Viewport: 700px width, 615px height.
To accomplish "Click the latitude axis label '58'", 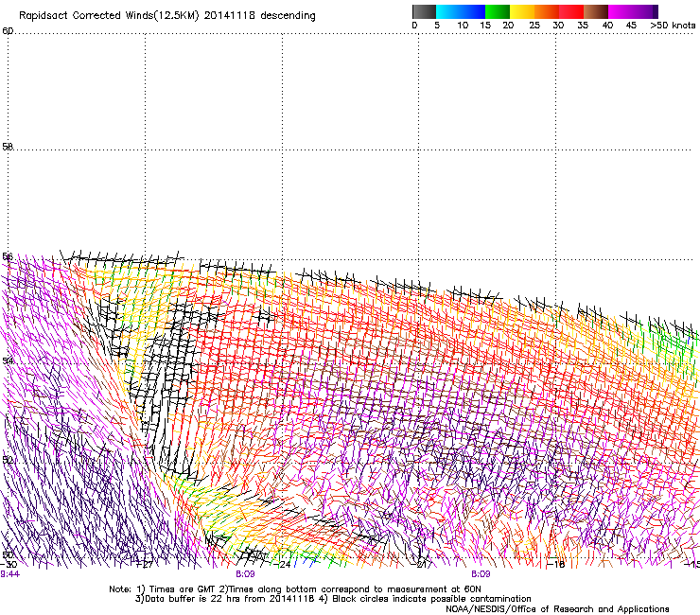I will click(x=8, y=147).
